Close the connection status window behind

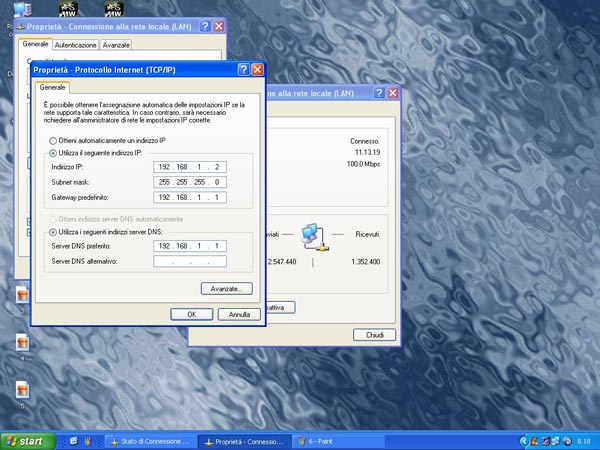(393, 93)
